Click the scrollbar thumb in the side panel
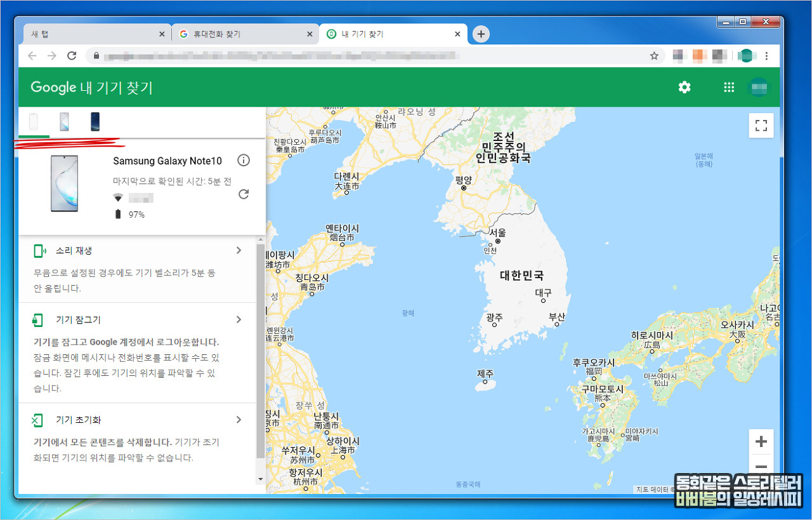 (x=260, y=350)
